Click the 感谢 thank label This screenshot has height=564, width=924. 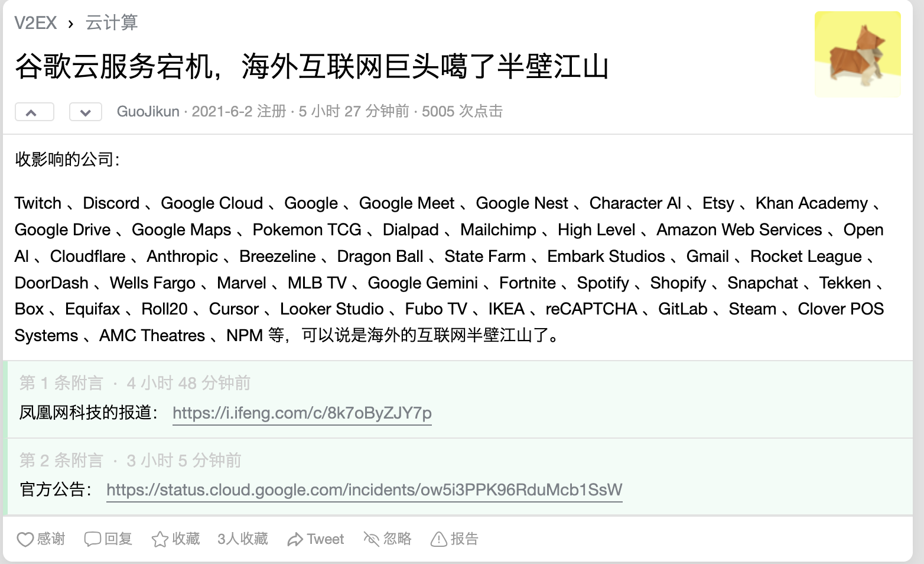pos(51,539)
